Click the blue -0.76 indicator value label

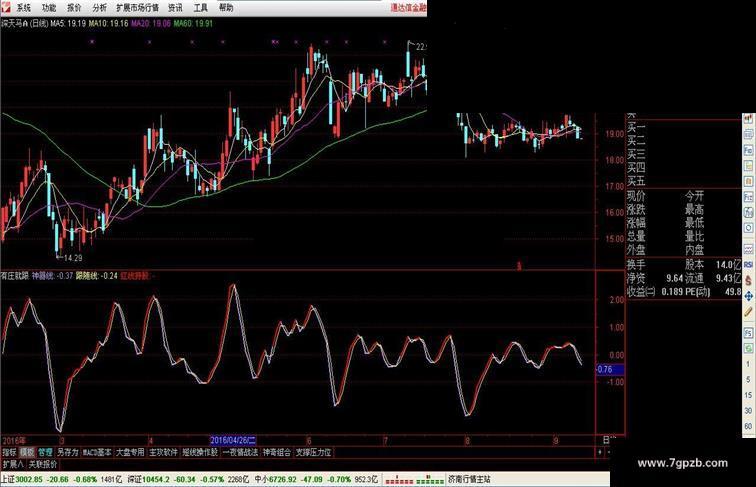pyautogui.click(x=610, y=369)
